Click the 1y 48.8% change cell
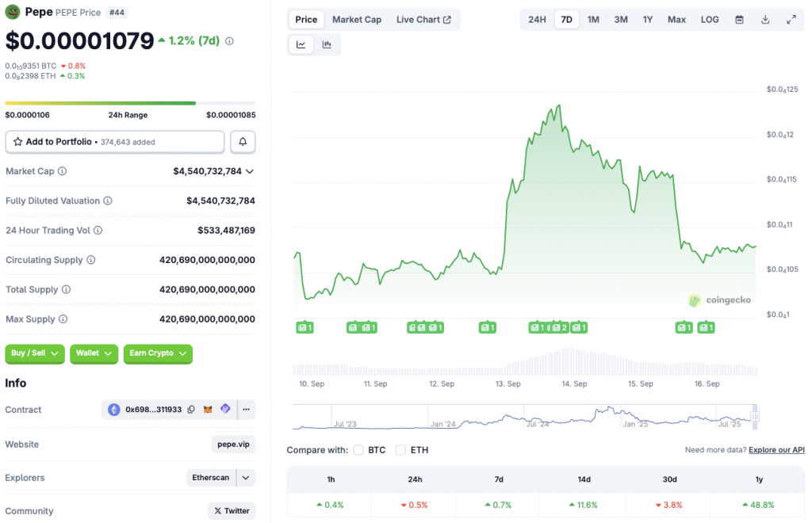 click(758, 505)
